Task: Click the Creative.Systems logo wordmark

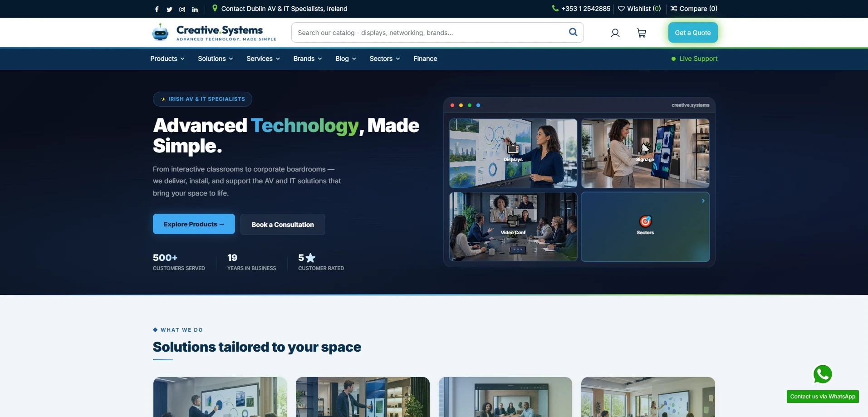Action: (220, 30)
